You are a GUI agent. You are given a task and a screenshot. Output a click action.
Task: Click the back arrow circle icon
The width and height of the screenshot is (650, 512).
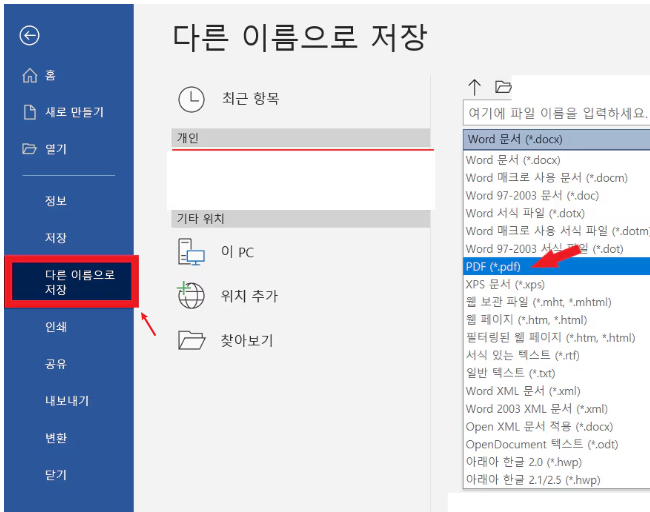pyautogui.click(x=29, y=36)
